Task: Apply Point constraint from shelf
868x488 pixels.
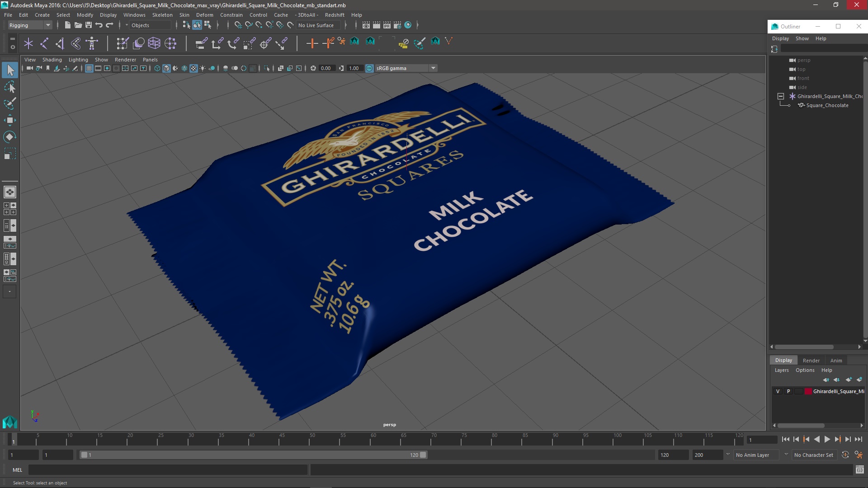Action: [x=217, y=43]
